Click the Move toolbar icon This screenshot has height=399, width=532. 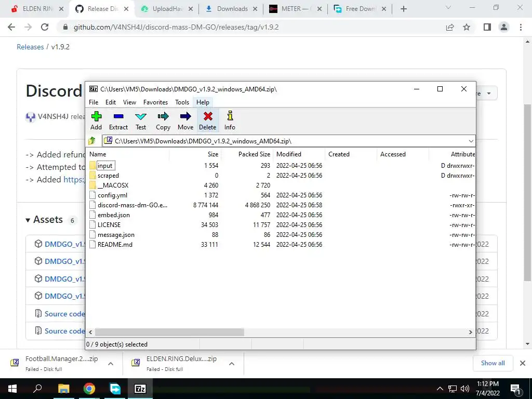[185, 121]
